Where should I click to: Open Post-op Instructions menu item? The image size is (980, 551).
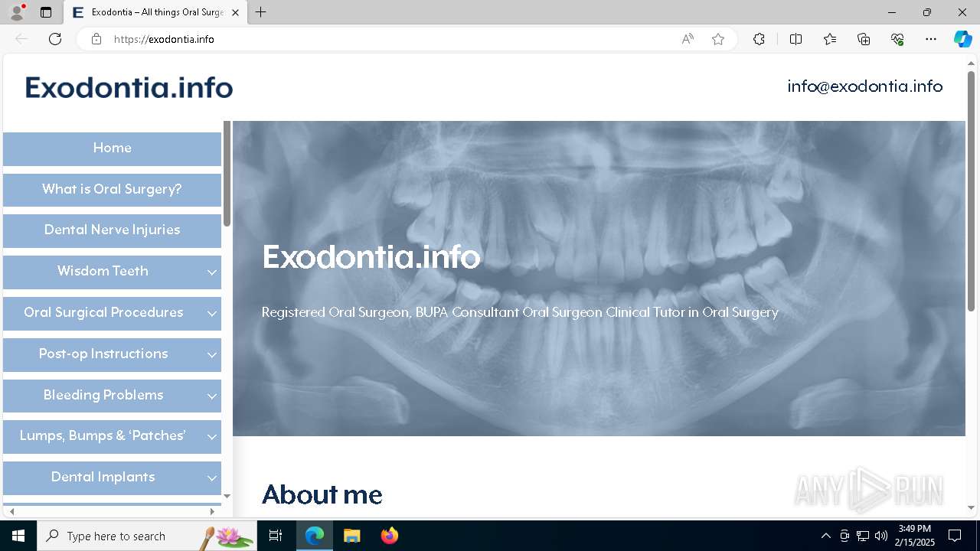point(103,354)
